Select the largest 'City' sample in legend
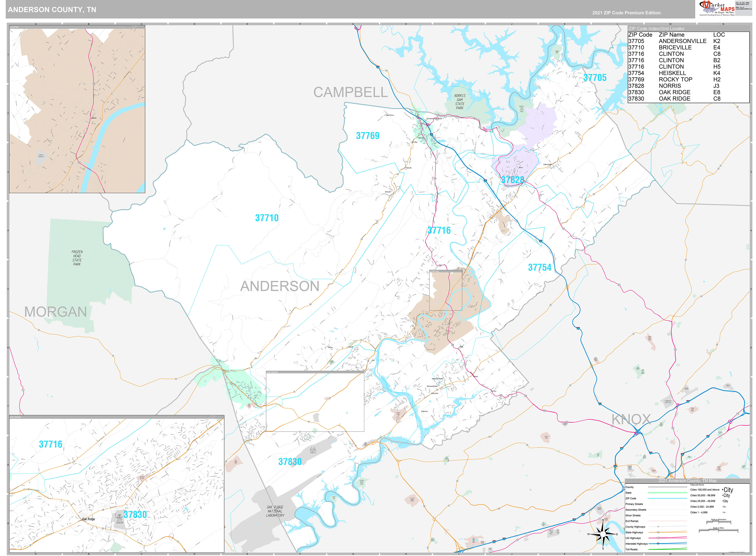756x556 pixels. [x=727, y=490]
